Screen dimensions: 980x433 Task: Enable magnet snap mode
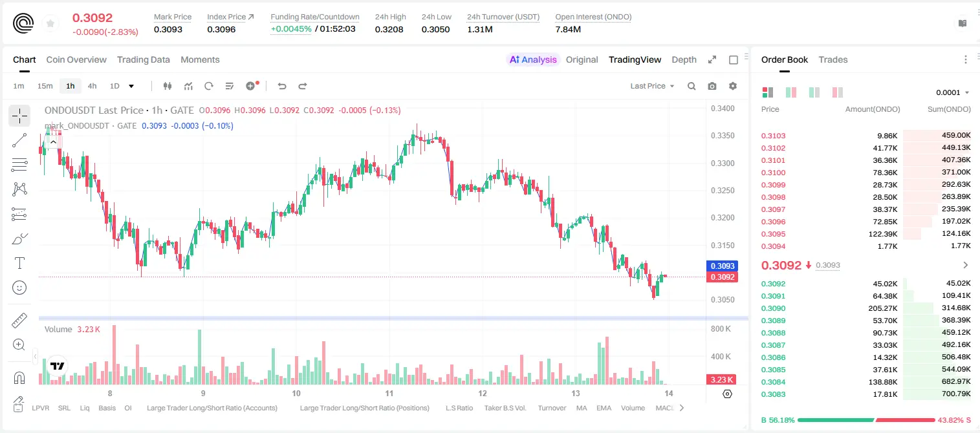point(19,377)
